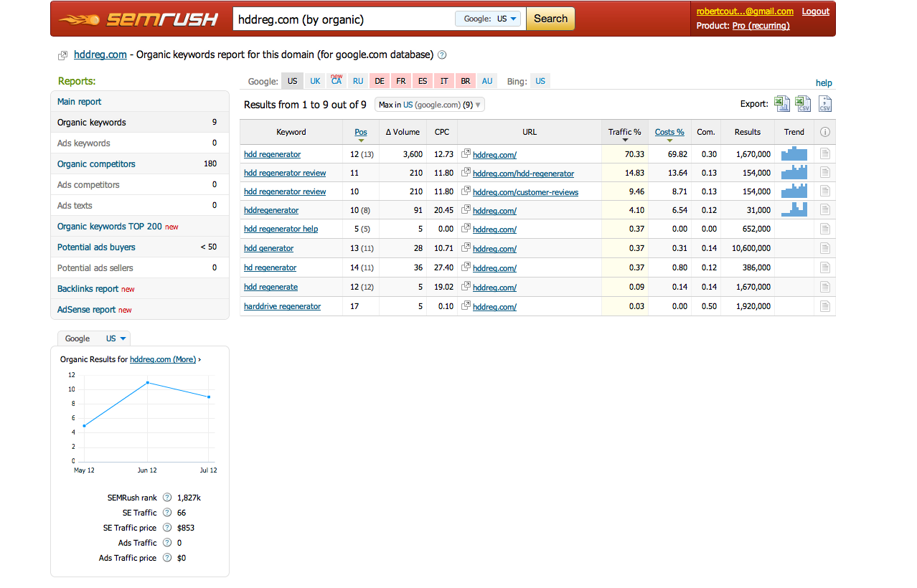Switch to the Google UK database tab
917x588 pixels.
tap(315, 81)
